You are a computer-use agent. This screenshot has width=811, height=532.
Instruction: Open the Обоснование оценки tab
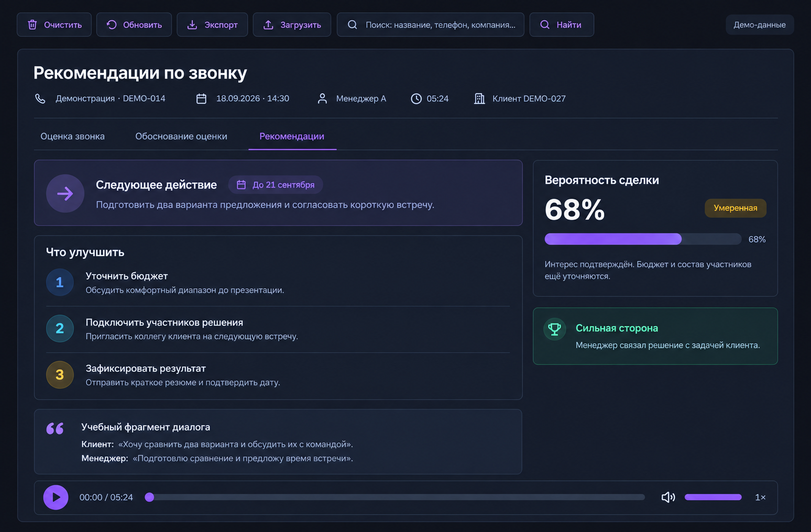(x=181, y=136)
